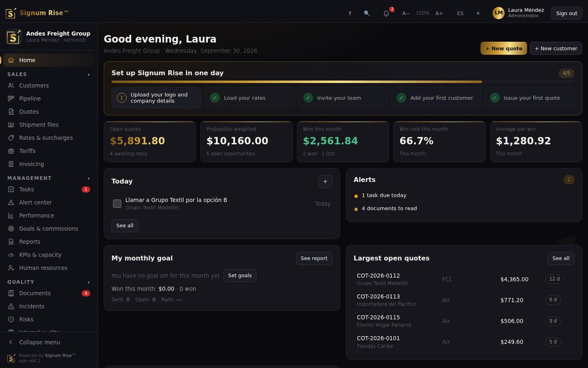Check off Llamar a Grupo Textil task
Viewport: 588px width, 368px height.
[117, 204]
